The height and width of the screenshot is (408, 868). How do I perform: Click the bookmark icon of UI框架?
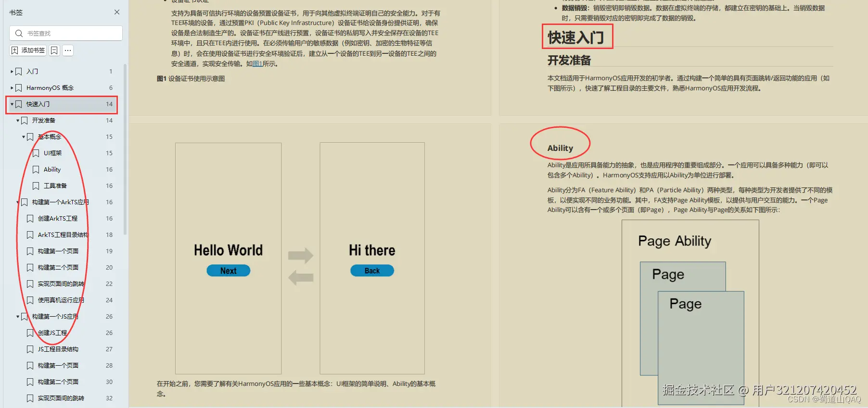(x=36, y=153)
